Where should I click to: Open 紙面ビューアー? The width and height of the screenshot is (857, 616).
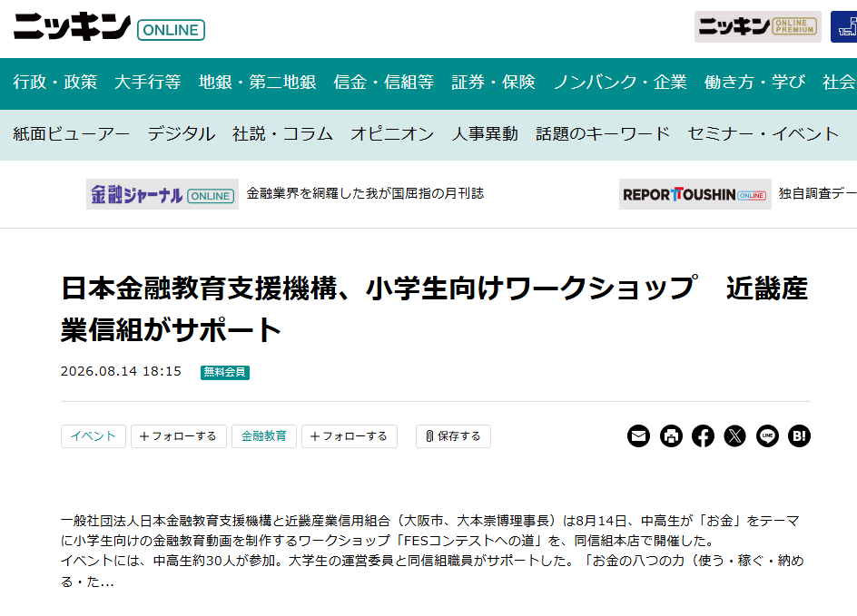point(72,133)
